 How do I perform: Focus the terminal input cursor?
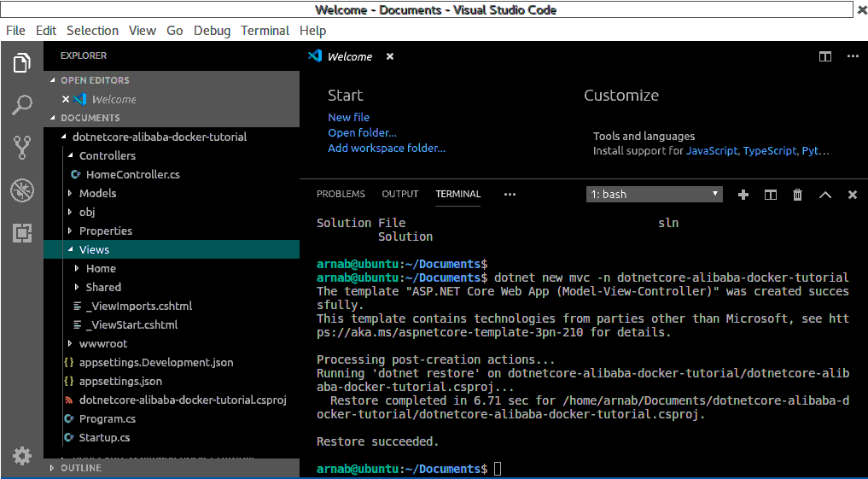pos(497,469)
